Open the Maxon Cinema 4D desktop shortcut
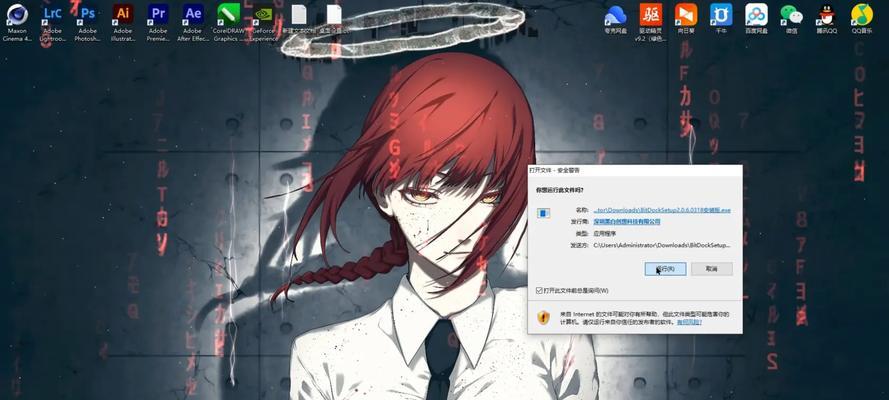889x400 pixels. tap(18, 22)
